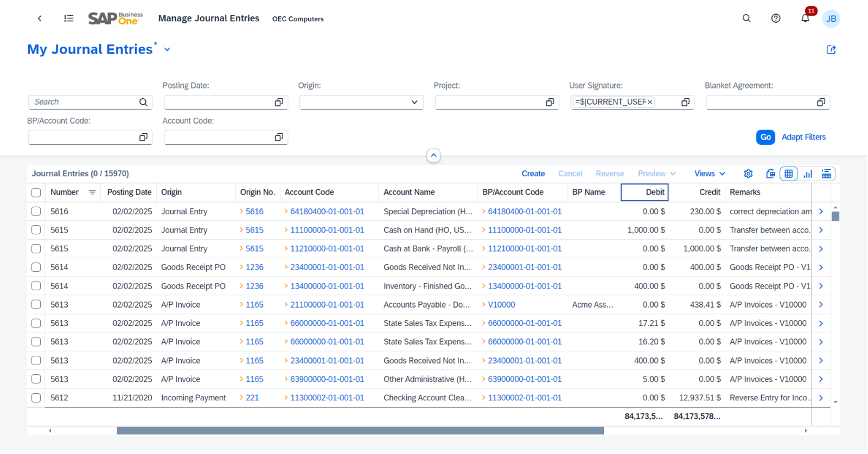Go back with the back arrow icon
The width and height of the screenshot is (868, 454).
click(40, 18)
